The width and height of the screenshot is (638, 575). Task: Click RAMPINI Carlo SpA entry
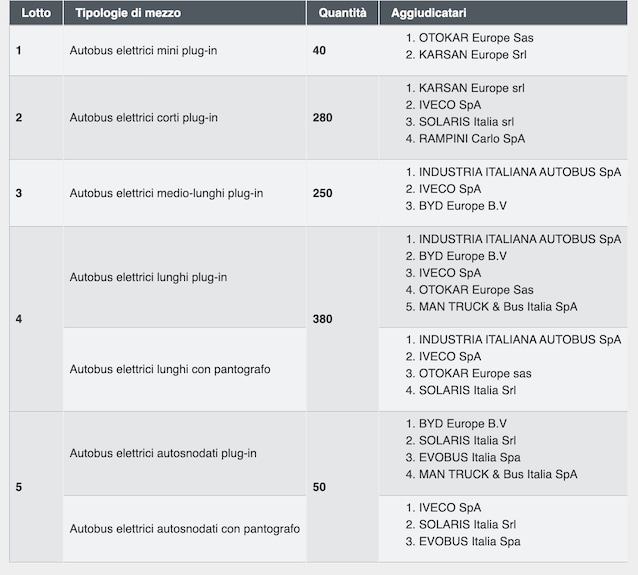coord(472,139)
